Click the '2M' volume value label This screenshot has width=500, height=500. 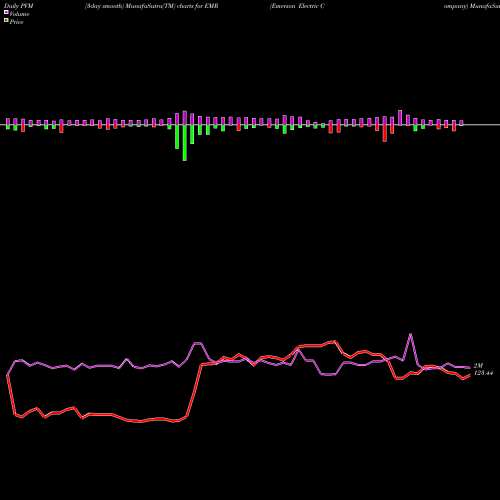click(x=478, y=365)
